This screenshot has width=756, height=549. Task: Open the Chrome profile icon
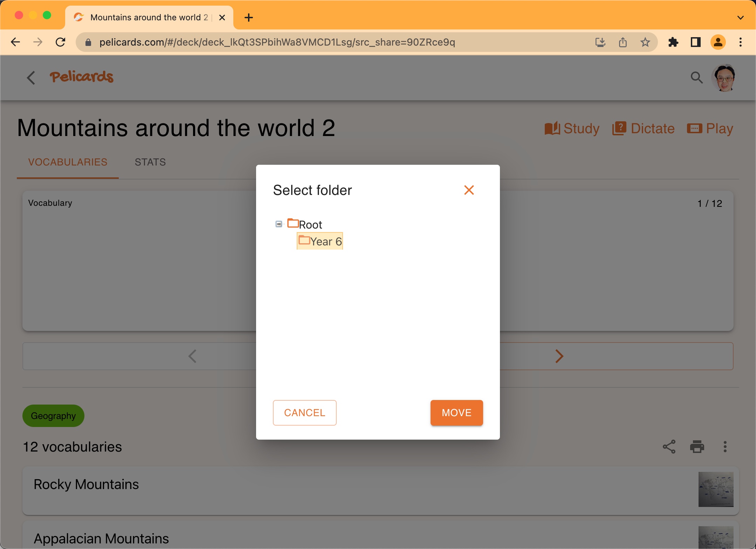tap(718, 42)
